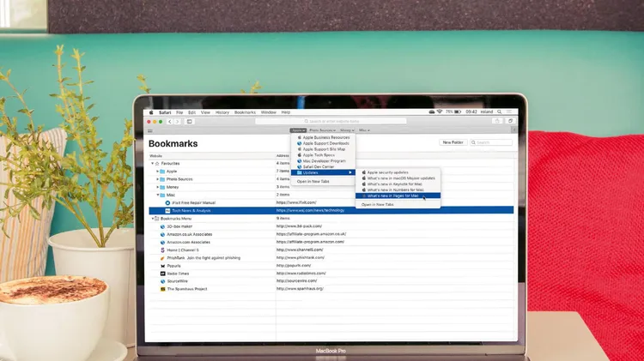Expand the Photo Sources folder triangle
Viewport: 644px width, 361px height.
[x=157, y=179]
